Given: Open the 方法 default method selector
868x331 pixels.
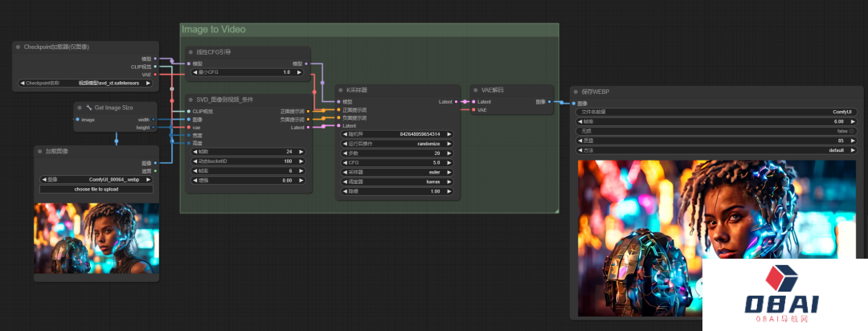Looking at the screenshot, I should point(716,150).
